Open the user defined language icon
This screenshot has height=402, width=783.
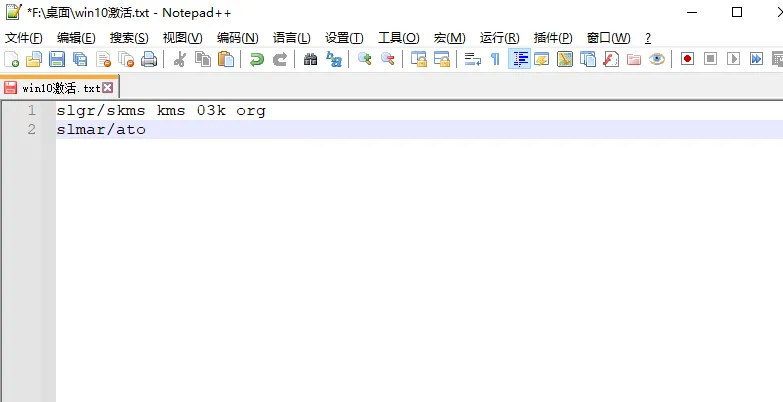pos(542,59)
